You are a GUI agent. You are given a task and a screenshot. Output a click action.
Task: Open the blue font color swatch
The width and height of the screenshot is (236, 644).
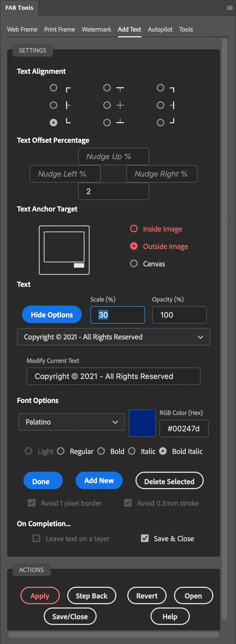tap(142, 423)
